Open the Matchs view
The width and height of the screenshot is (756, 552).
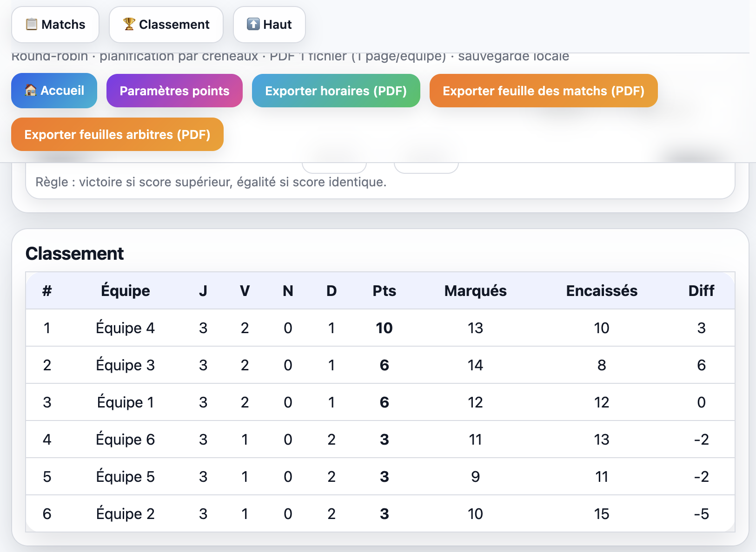click(55, 24)
